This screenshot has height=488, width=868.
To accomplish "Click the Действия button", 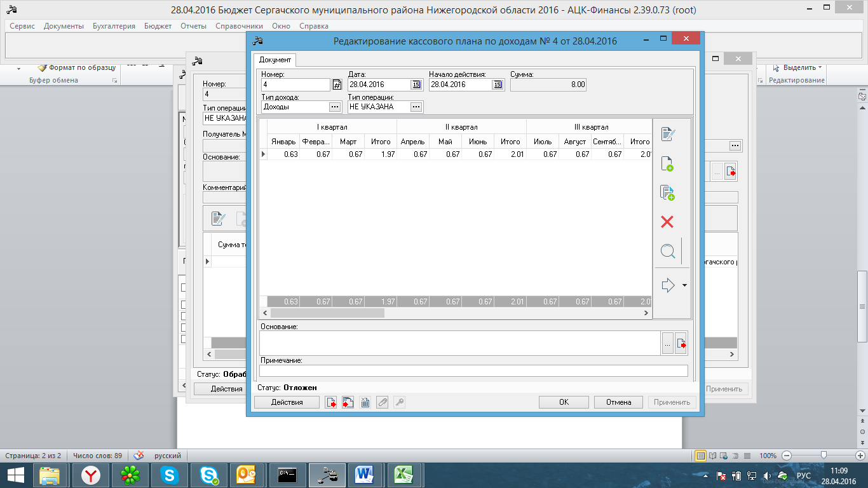I will click(287, 402).
